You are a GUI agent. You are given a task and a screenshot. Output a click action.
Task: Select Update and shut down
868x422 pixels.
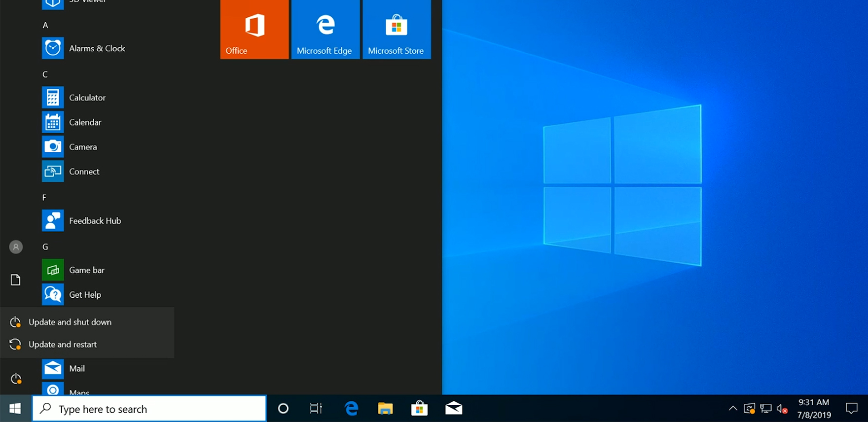pyautogui.click(x=87, y=322)
